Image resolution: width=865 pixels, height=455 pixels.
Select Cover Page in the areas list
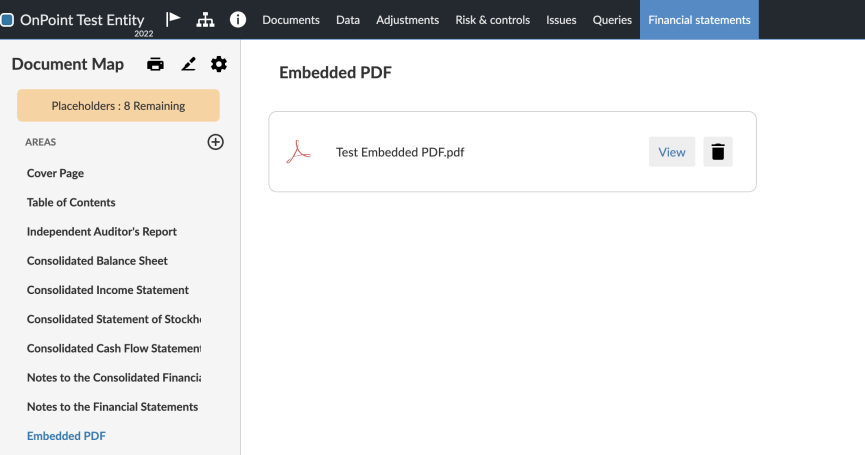55,173
